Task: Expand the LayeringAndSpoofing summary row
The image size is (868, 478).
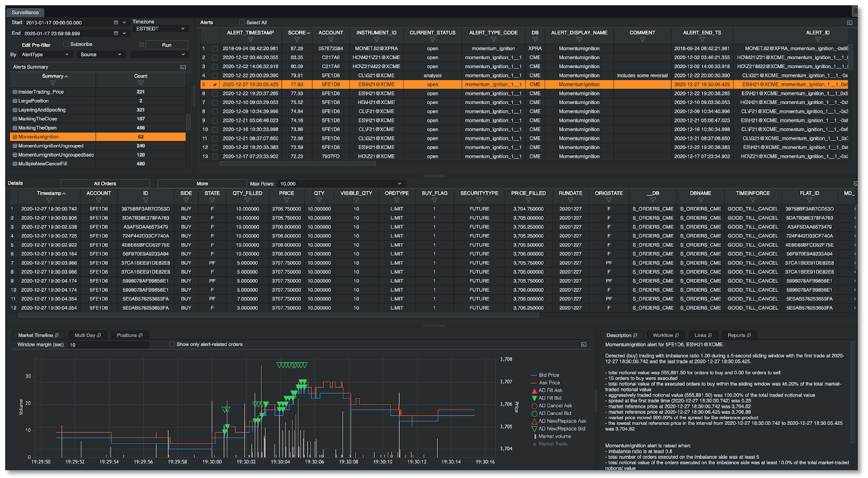Action: [15, 110]
